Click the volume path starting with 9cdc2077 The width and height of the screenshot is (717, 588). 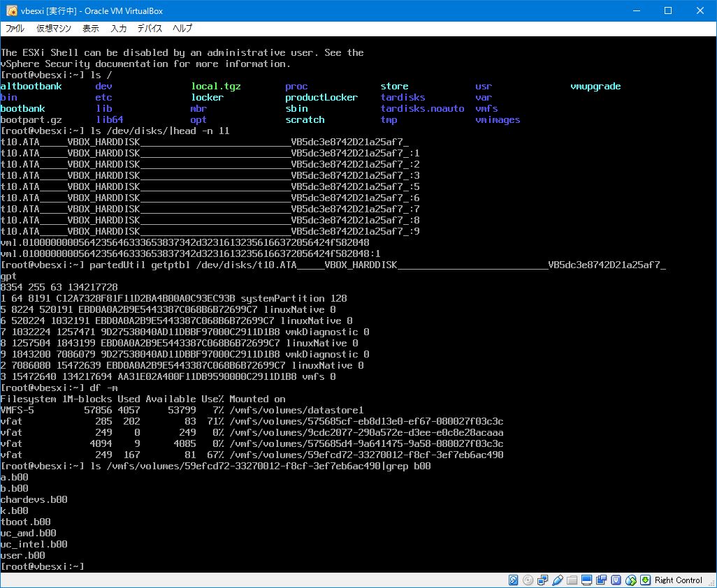pos(366,432)
